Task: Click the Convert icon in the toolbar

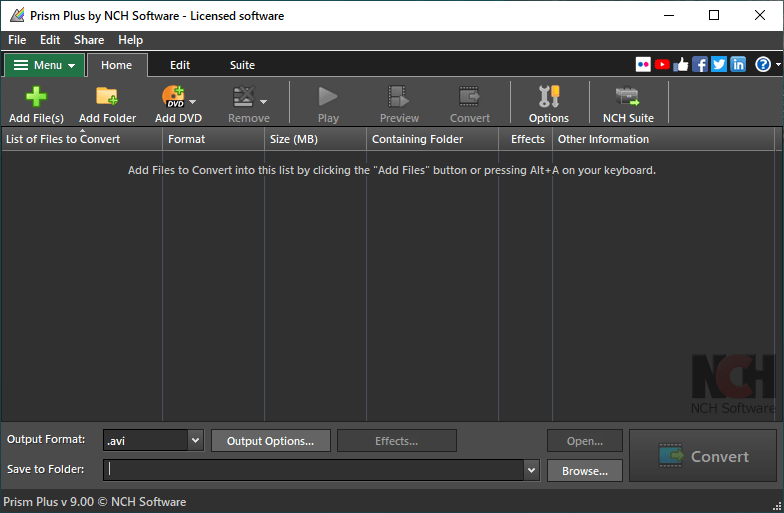Action: pyautogui.click(x=469, y=96)
